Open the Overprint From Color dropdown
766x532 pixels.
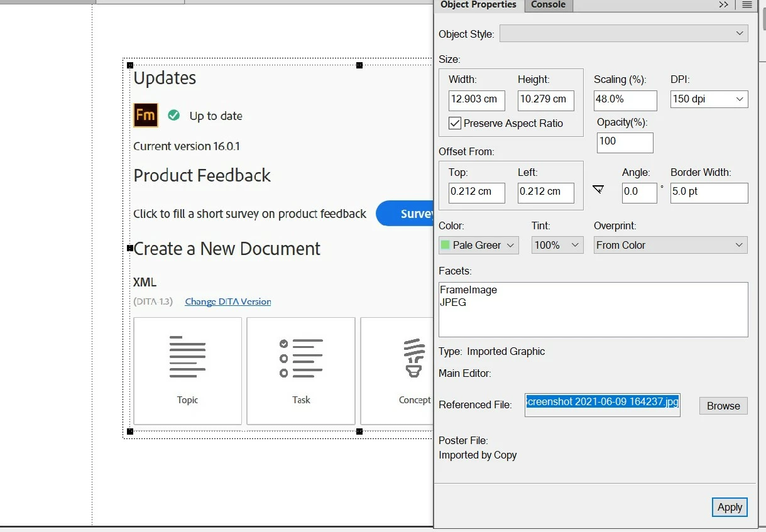670,245
